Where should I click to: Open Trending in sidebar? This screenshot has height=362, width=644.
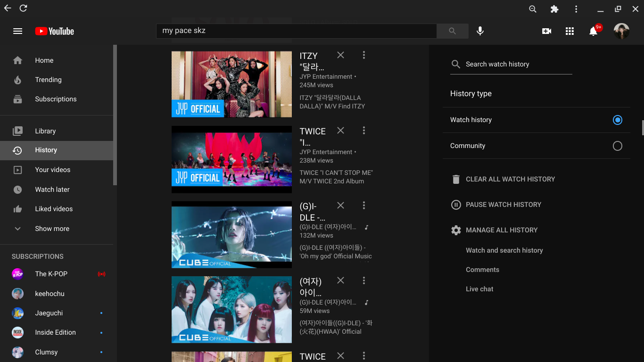coord(57,80)
